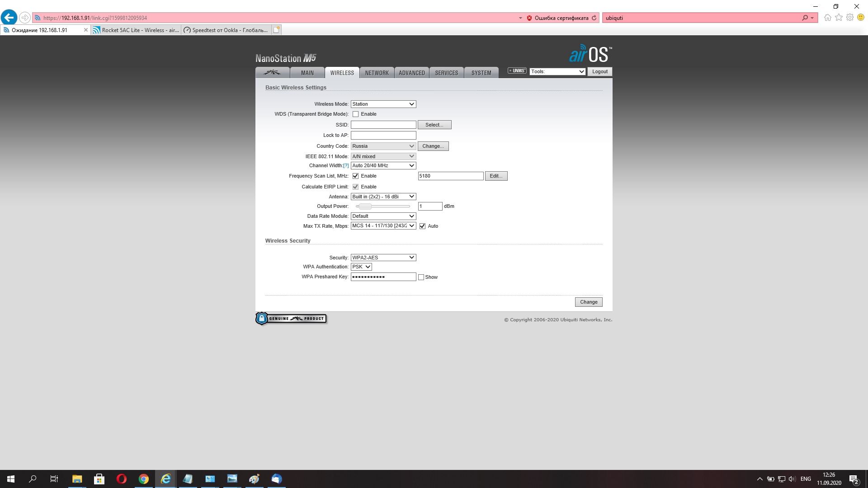Open Antenna selection dropdown

point(383,197)
